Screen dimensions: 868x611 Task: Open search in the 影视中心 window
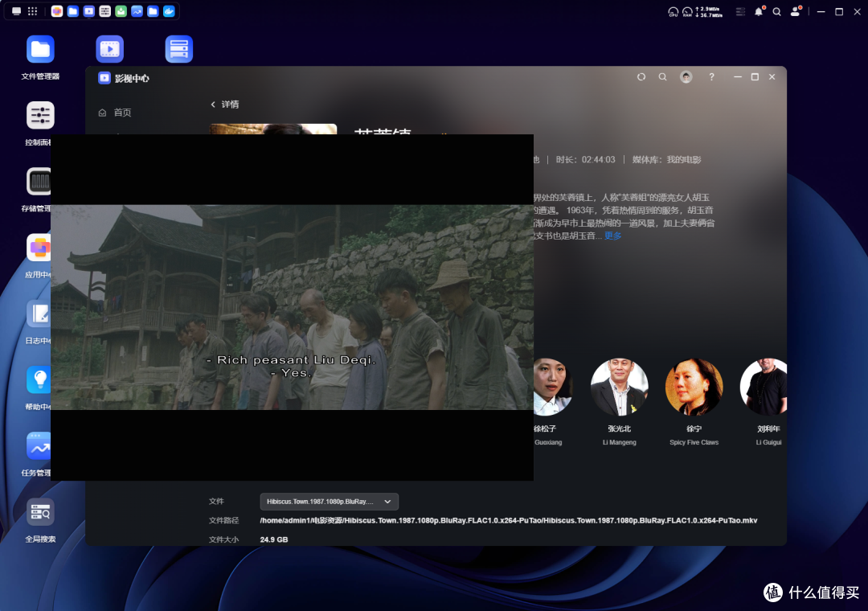tap(663, 77)
